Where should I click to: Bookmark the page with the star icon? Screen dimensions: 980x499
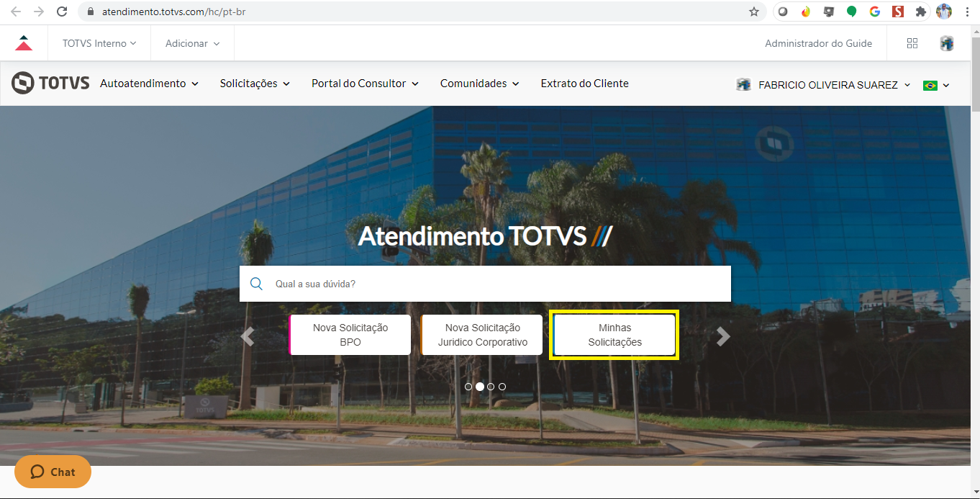754,12
